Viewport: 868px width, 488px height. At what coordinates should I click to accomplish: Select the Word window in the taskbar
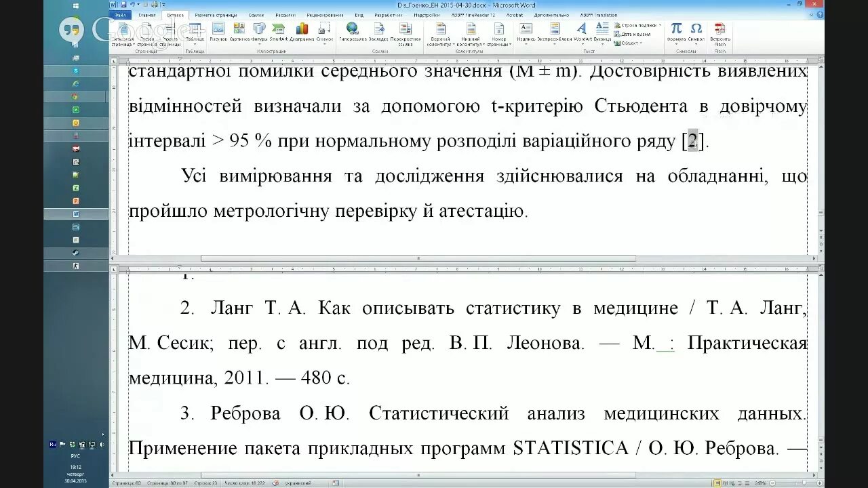coord(76,213)
